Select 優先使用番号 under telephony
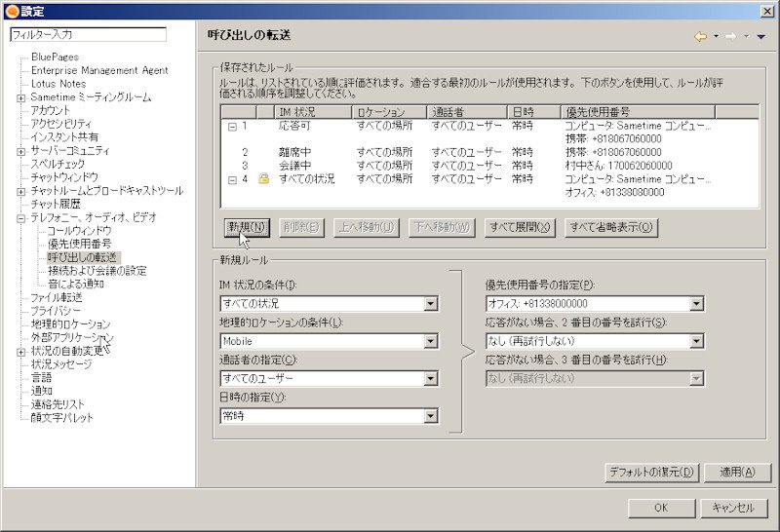 79,245
